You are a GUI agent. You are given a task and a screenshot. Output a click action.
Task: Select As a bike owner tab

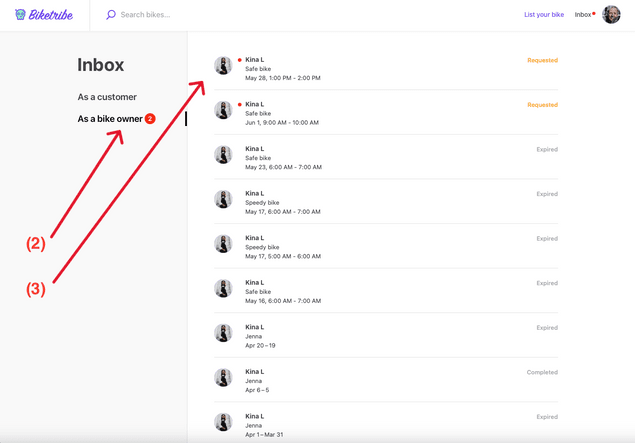110,119
